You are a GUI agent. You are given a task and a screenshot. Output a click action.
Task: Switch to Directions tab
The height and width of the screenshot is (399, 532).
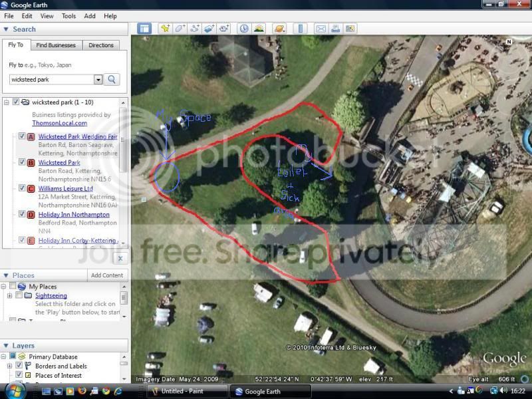pyautogui.click(x=101, y=45)
